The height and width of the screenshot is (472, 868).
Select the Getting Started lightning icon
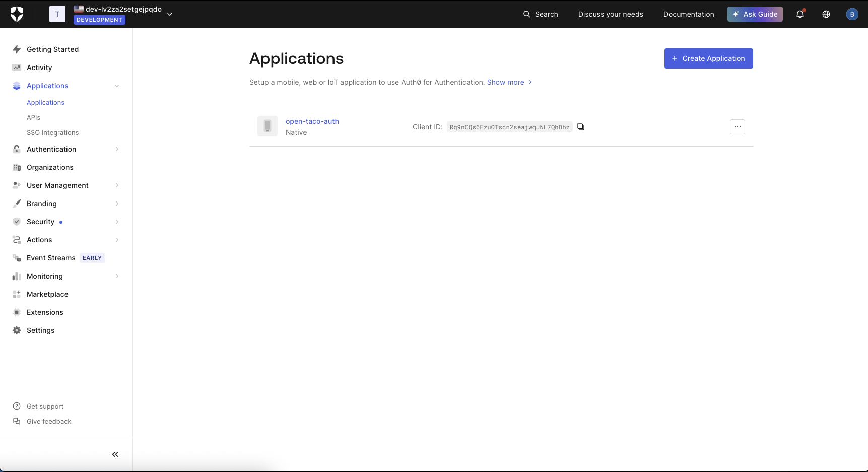[x=17, y=49]
